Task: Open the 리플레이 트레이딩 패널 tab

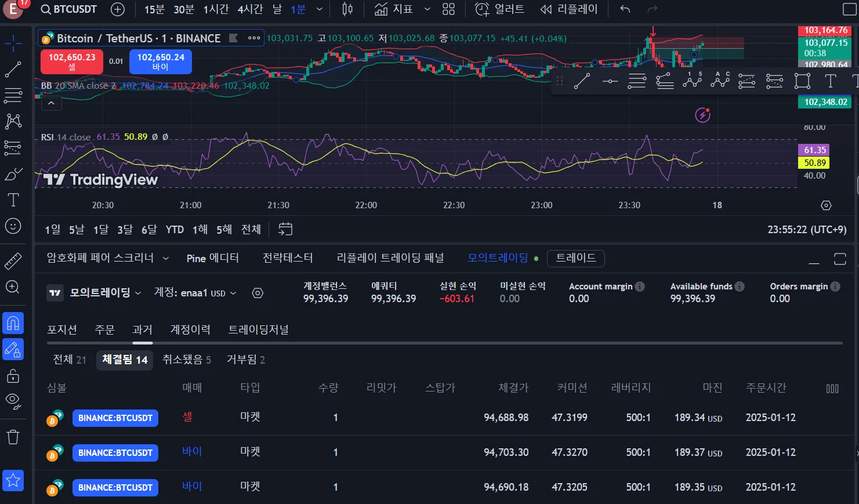Action: coord(390,258)
